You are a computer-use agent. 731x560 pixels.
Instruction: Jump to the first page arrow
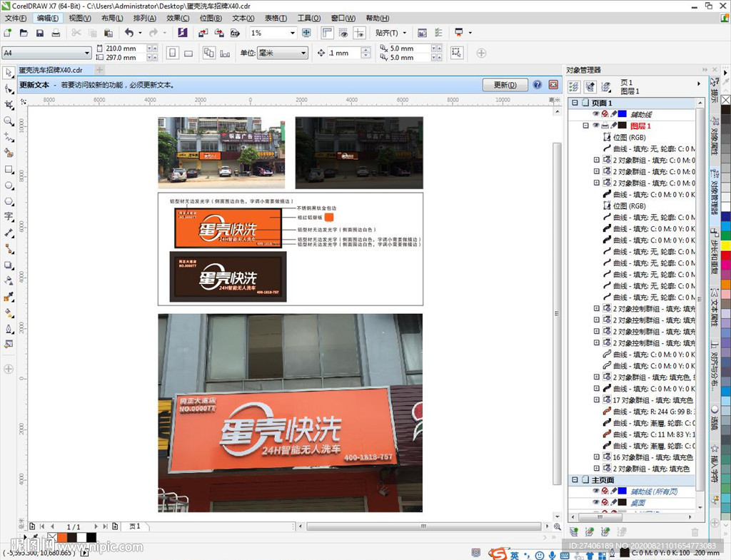point(42,526)
